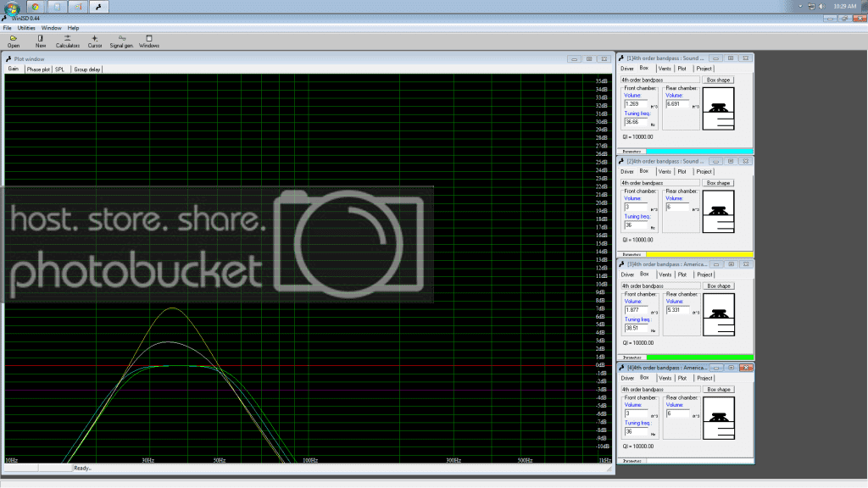Viewport: 868px width, 488px height.
Task: Open Vents tab in project [1]
Action: (665, 69)
